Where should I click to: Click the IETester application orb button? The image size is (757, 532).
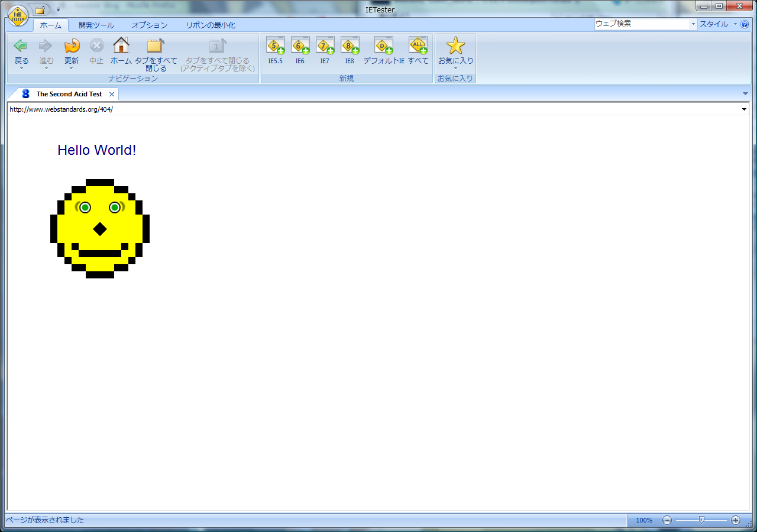click(18, 15)
